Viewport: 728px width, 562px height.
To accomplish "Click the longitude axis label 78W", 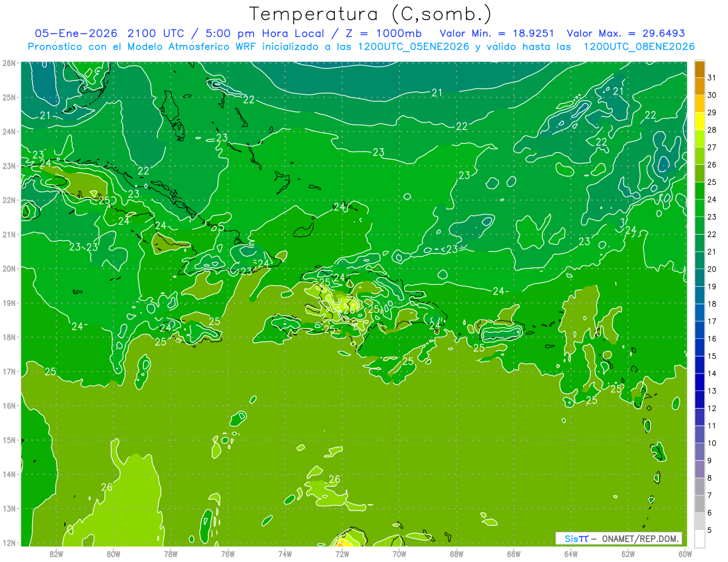I will tap(170, 554).
